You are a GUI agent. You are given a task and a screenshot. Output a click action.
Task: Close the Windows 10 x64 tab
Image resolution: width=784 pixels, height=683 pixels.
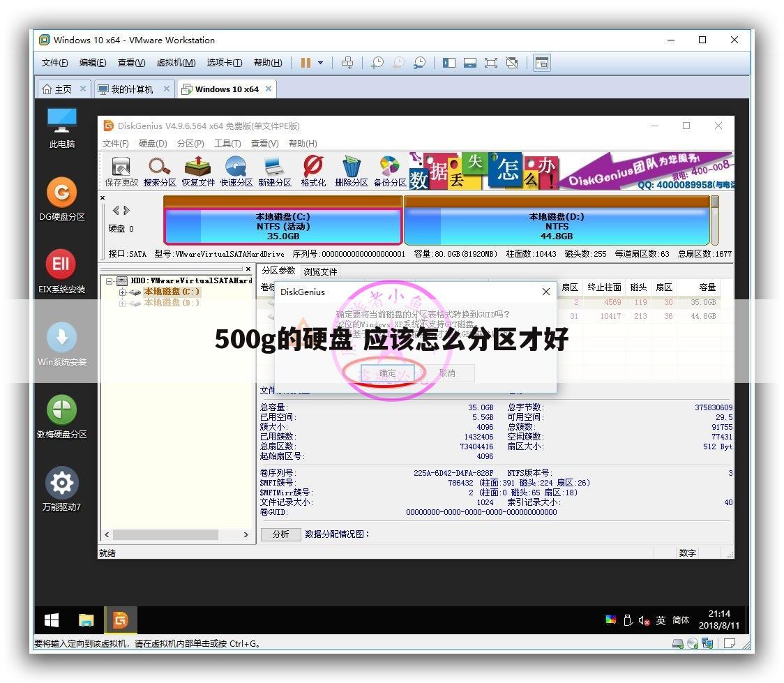point(269,89)
